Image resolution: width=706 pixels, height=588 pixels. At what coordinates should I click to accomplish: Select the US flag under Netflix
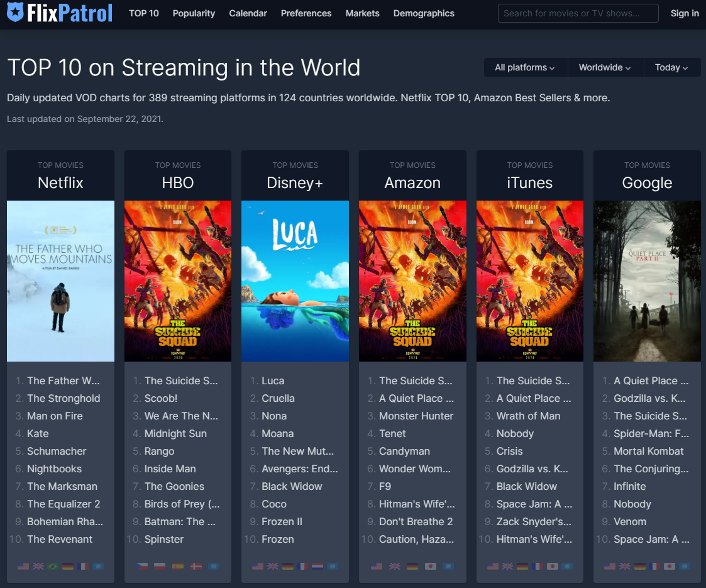coord(23,567)
